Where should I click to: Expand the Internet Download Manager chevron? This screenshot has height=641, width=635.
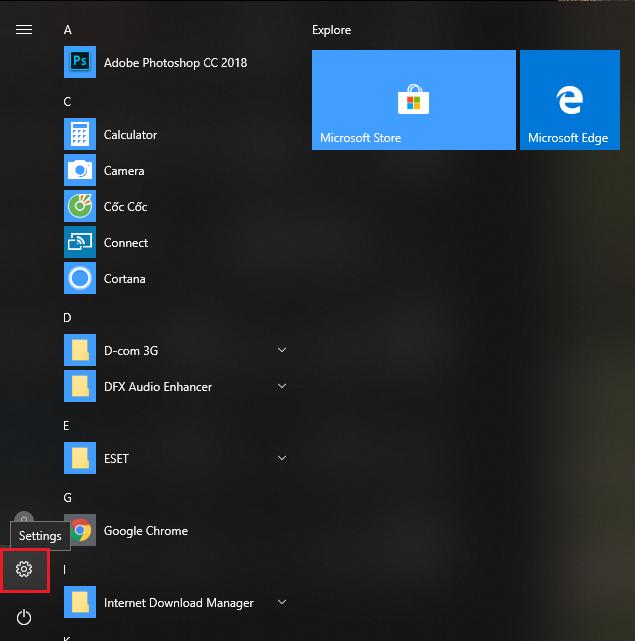(282, 602)
